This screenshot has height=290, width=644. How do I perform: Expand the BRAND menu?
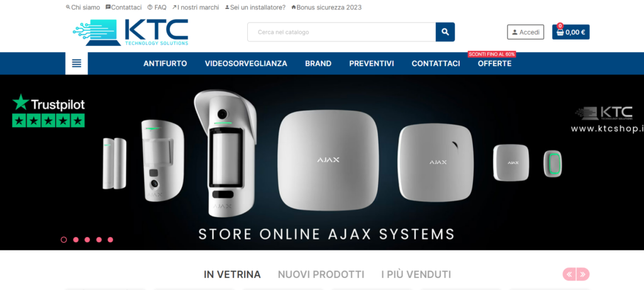tap(318, 64)
